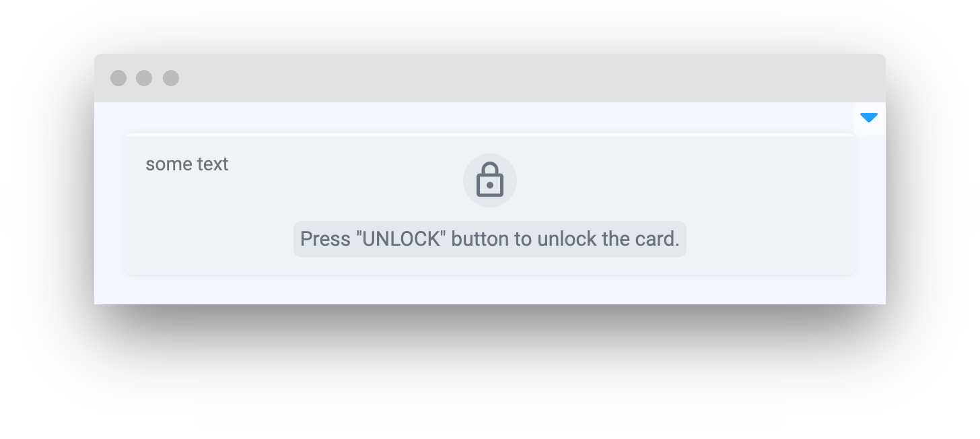This screenshot has height=439, width=980.
Task: Click the white box around the blue arrow
Action: click(870, 119)
